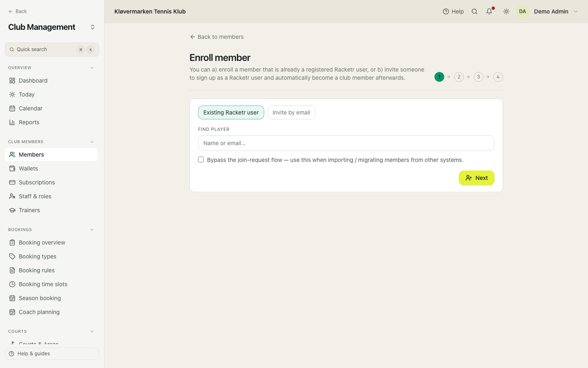Screen dimensions: 588x368
Task: Open notifications bell in top bar
Action: [x=489, y=11]
